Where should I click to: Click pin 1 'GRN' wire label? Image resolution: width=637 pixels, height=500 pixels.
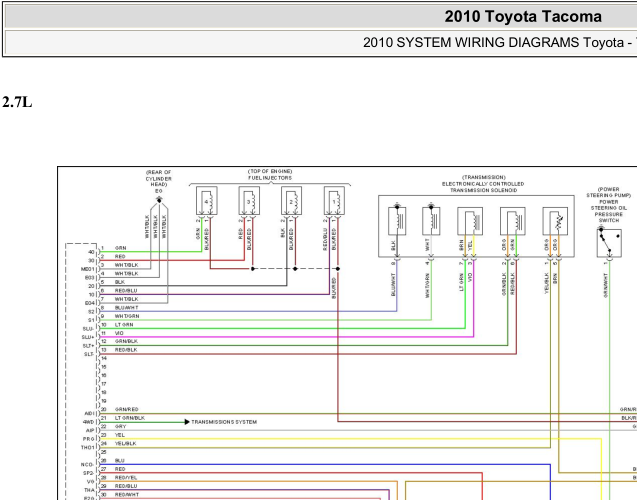[120, 248]
